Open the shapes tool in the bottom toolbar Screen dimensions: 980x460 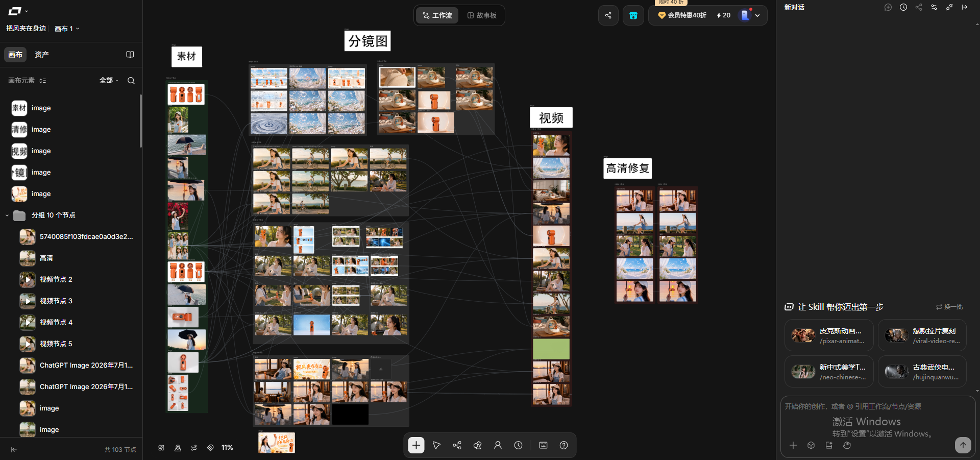[x=477, y=445]
